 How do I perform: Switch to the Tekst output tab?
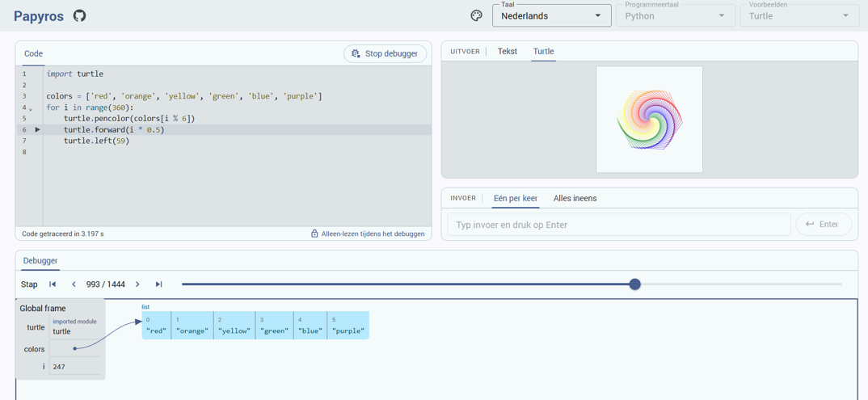click(x=507, y=52)
